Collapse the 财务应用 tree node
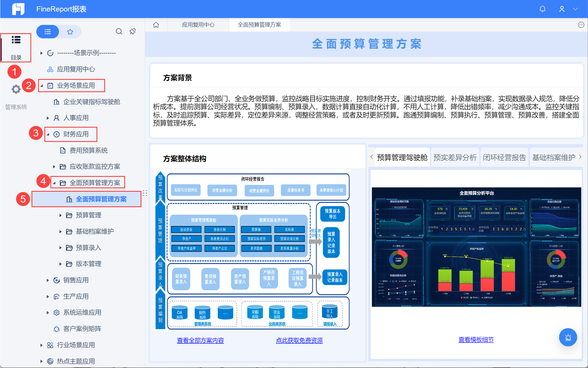Image resolution: width=588 pixels, height=368 pixels. [x=48, y=134]
